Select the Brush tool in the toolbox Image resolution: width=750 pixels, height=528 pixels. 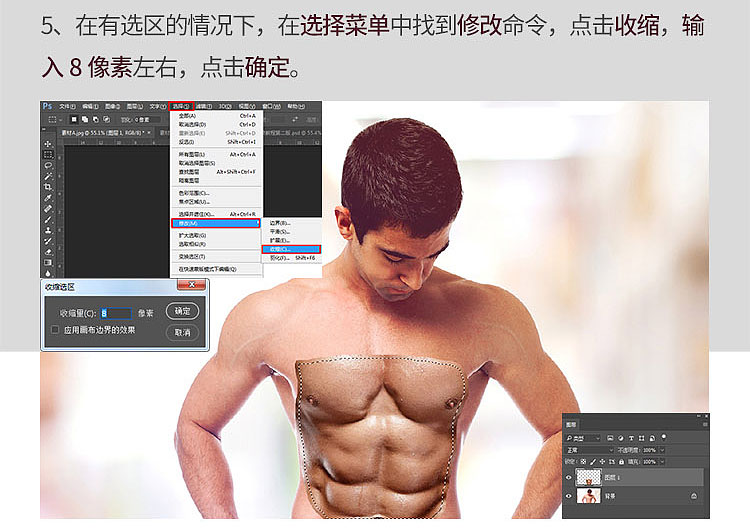(x=48, y=220)
